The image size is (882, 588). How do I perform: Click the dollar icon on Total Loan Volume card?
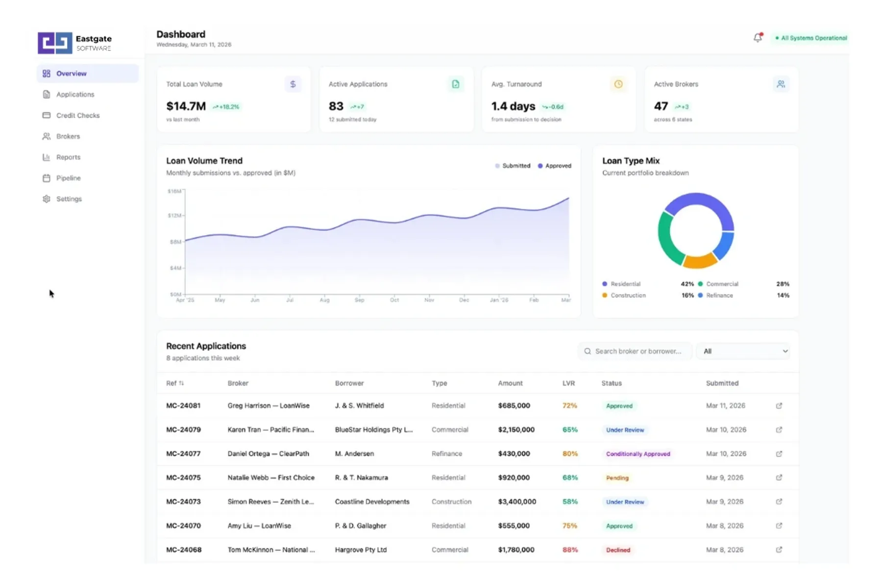point(293,84)
